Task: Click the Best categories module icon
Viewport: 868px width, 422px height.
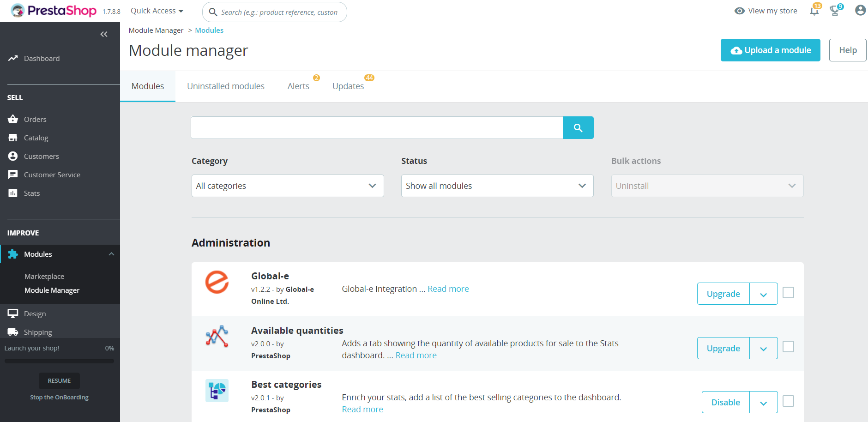Action: [x=217, y=391]
